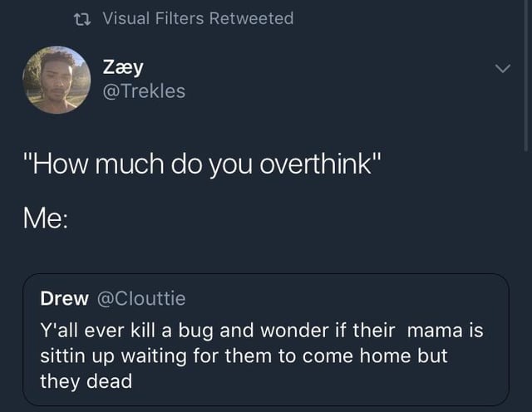The height and width of the screenshot is (412, 532).
Task: Open Zæy's profile picture
Action: [56, 80]
